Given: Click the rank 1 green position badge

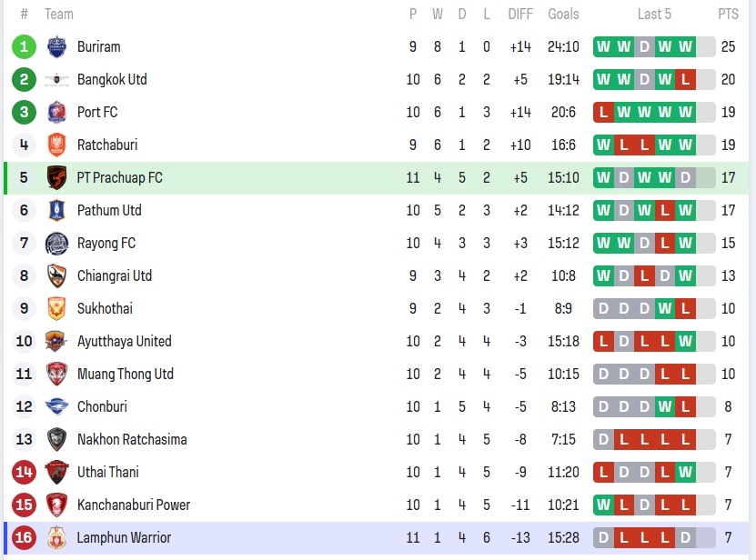Looking at the screenshot, I should click(x=25, y=46).
